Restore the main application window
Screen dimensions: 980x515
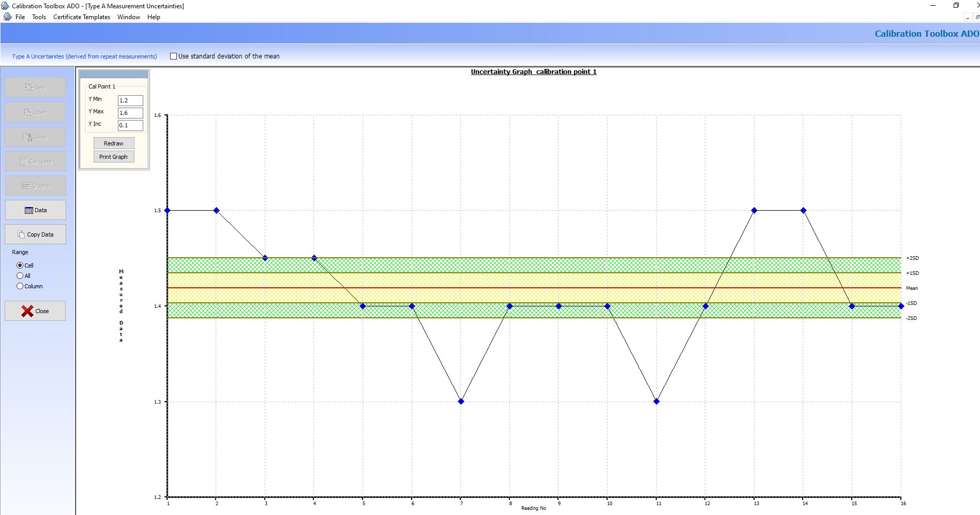[956, 6]
